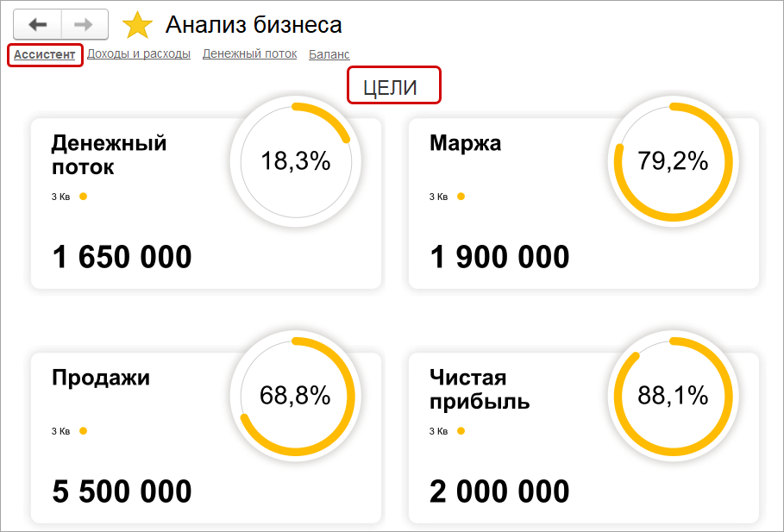Open the Доходы и расходы report link

(x=138, y=53)
